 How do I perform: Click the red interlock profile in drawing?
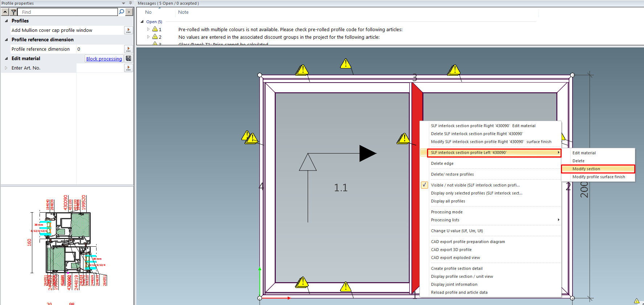416,217
